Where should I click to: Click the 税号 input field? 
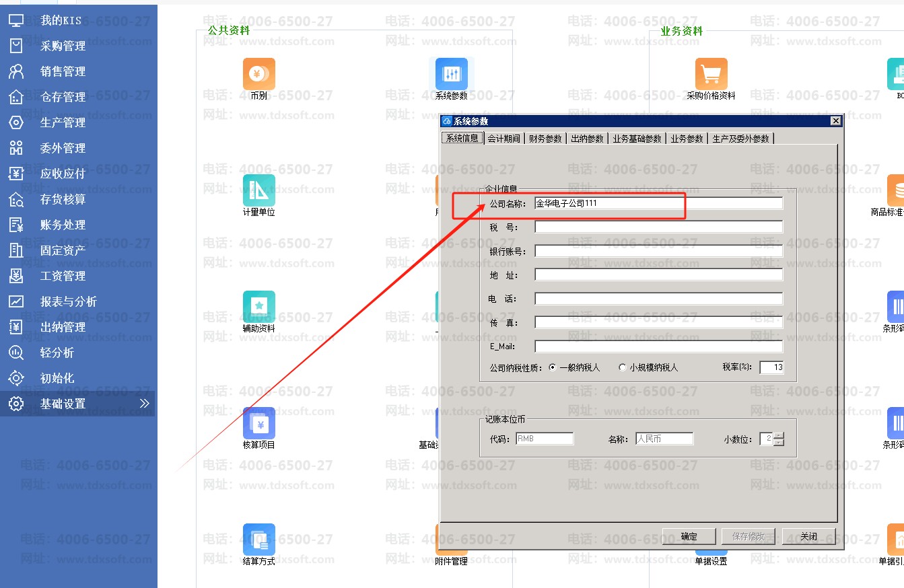[x=659, y=227]
